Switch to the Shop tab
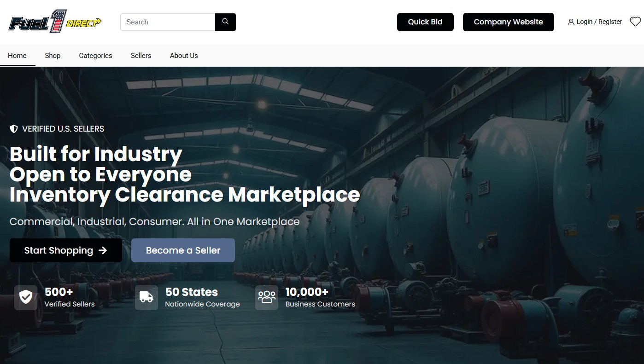 (52, 55)
